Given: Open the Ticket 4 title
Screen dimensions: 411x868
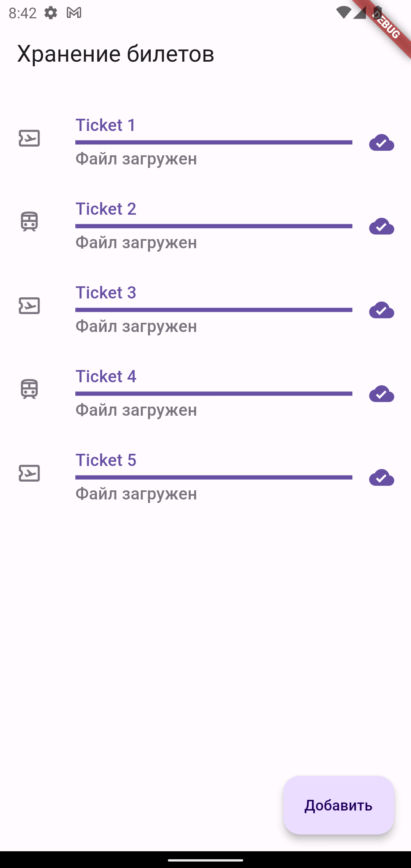Looking at the screenshot, I should 106,377.
